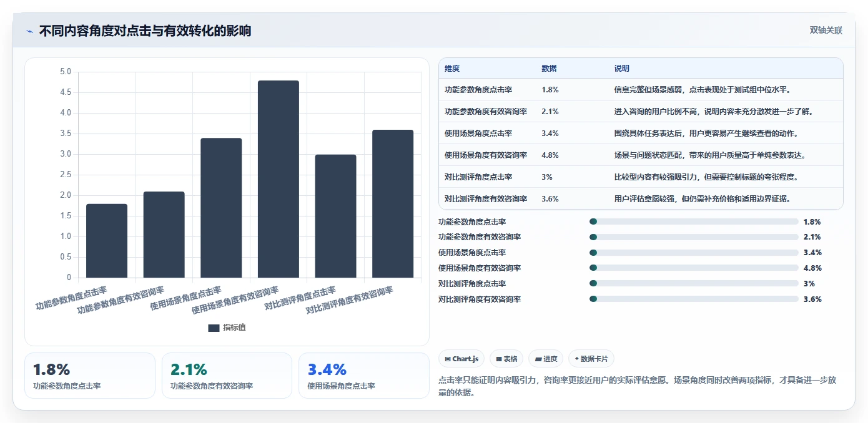Click progress bar for 功能参数角度点击率
Viewport: 868px width, 423px height.
click(x=694, y=221)
